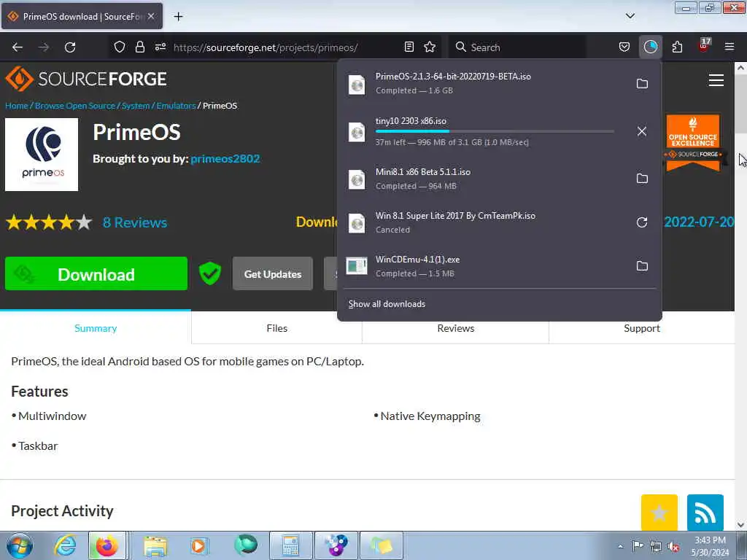Open folder for PrimeOS-2.1.3 iso download

coord(642,83)
